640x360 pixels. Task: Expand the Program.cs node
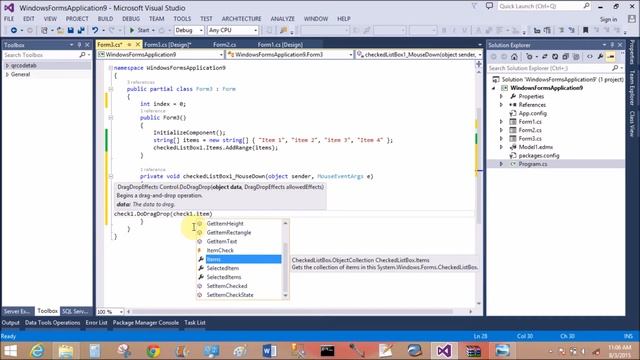pos(501,164)
